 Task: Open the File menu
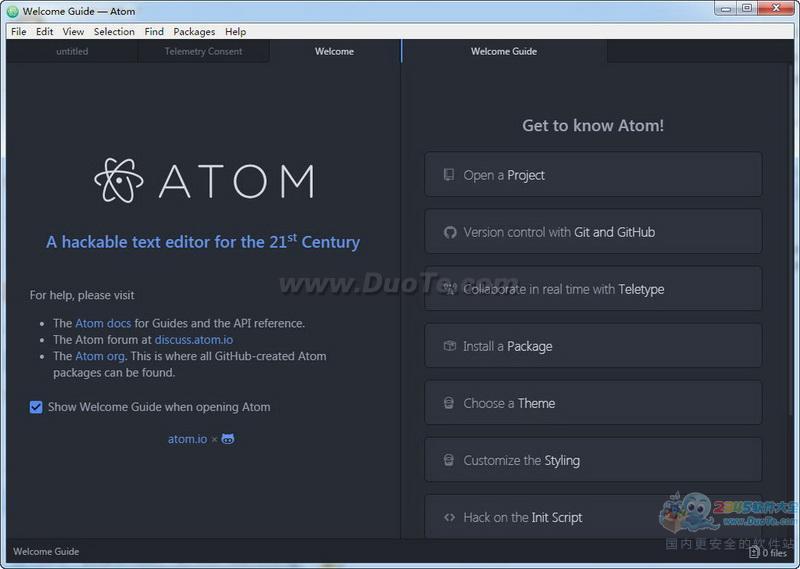(19, 32)
